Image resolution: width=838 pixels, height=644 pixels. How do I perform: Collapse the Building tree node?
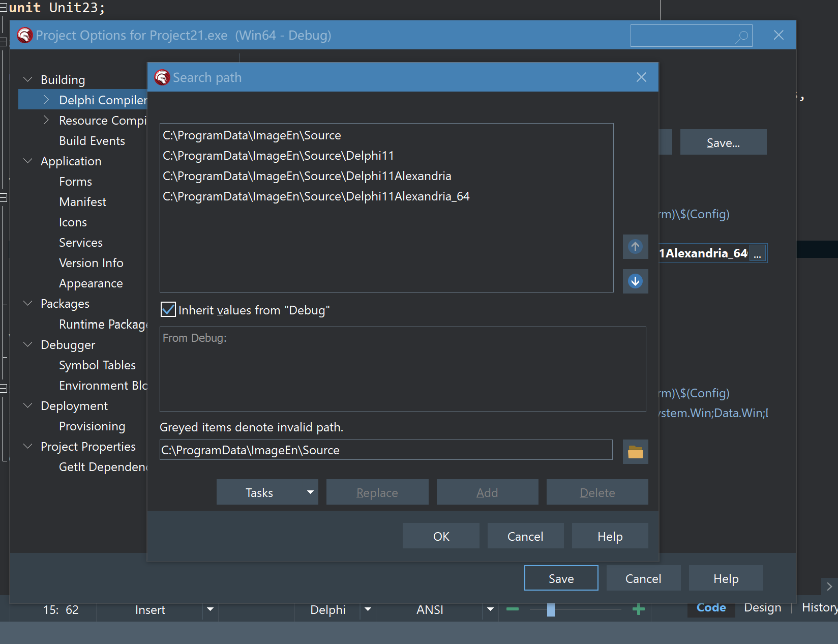28,80
